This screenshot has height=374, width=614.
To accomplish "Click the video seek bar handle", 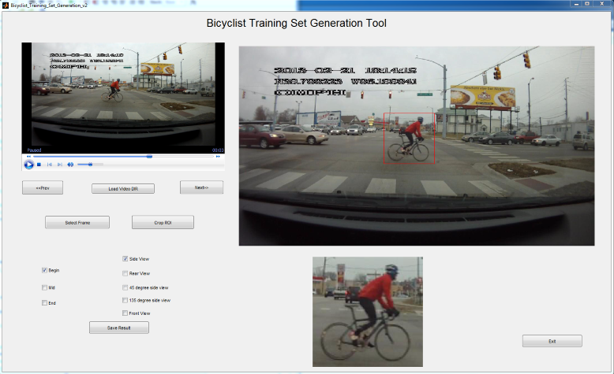I will pyautogui.click(x=149, y=156).
